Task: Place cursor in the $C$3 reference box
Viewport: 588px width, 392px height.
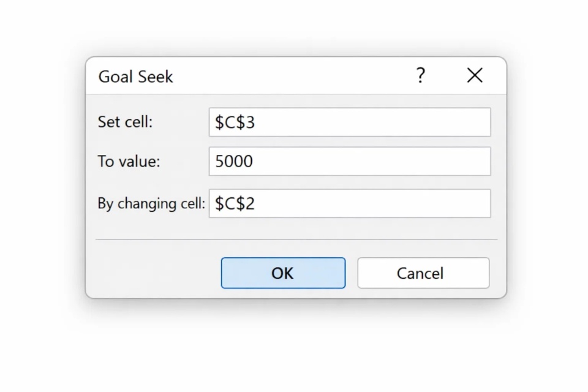Action: point(349,122)
